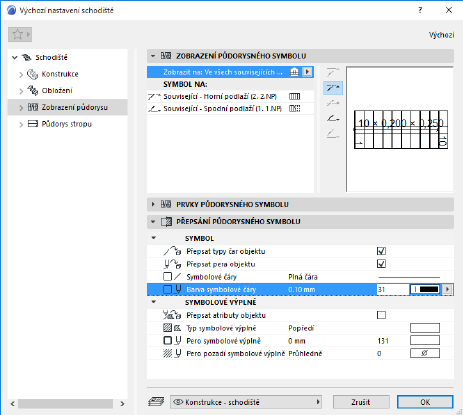Open the favorites star button
The height and width of the screenshot is (415, 463).
pos(20,34)
